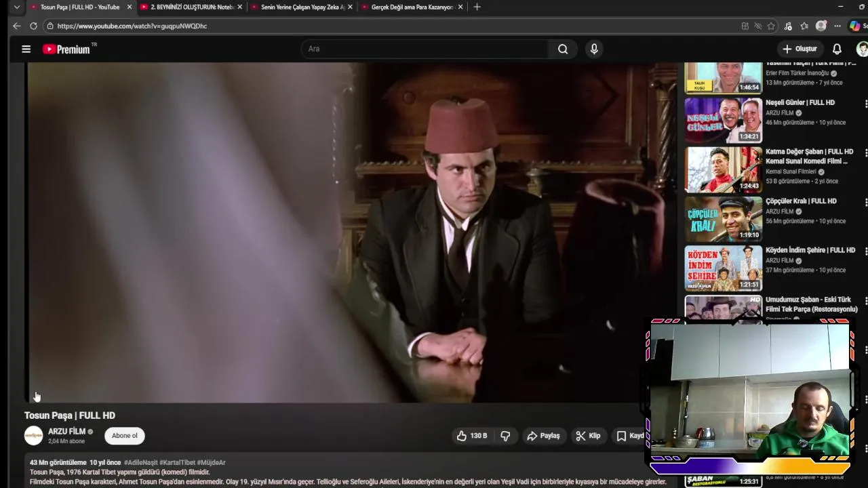Viewport: 868px width, 488px height.
Task: Open the #MüjdeAr hashtag link
Action: tap(211, 463)
